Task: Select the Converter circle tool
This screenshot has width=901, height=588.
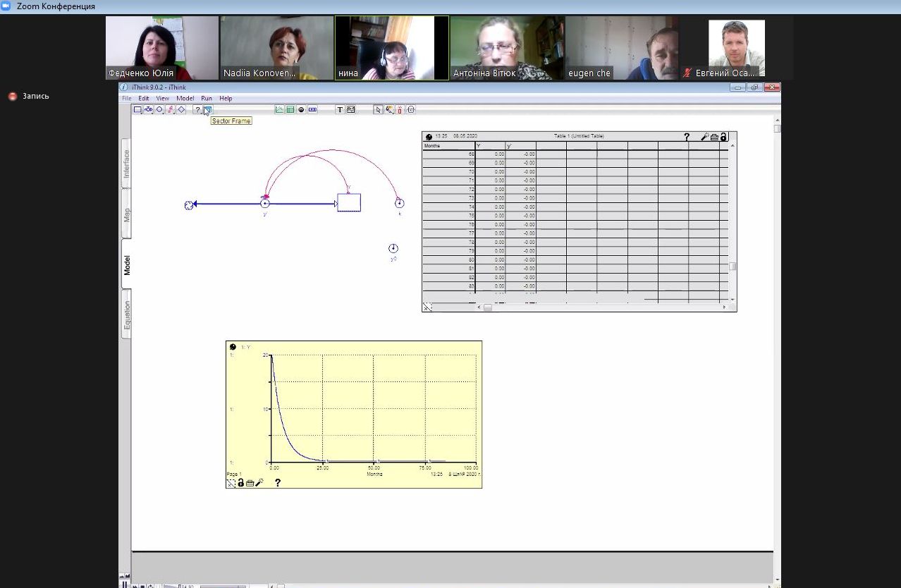Action: (x=159, y=109)
